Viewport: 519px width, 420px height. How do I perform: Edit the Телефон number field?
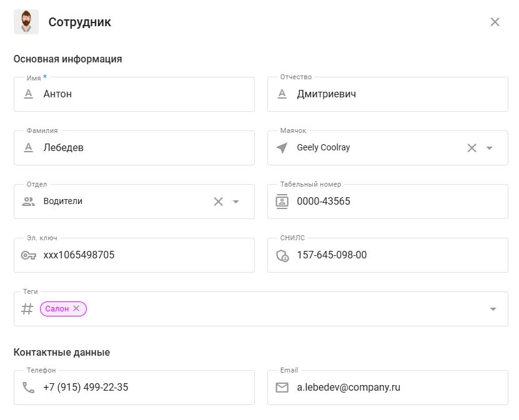point(144,388)
